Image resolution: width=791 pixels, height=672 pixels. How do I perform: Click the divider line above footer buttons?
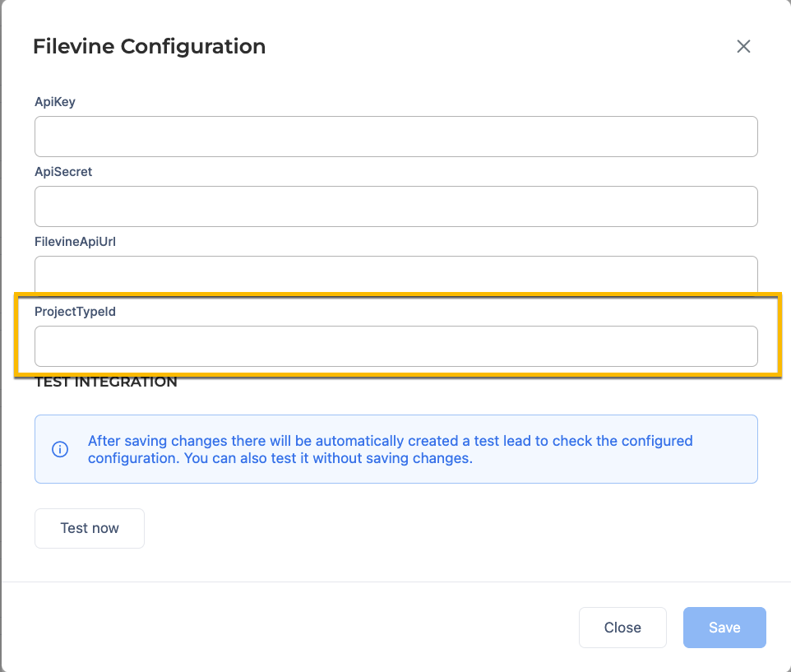click(395, 582)
